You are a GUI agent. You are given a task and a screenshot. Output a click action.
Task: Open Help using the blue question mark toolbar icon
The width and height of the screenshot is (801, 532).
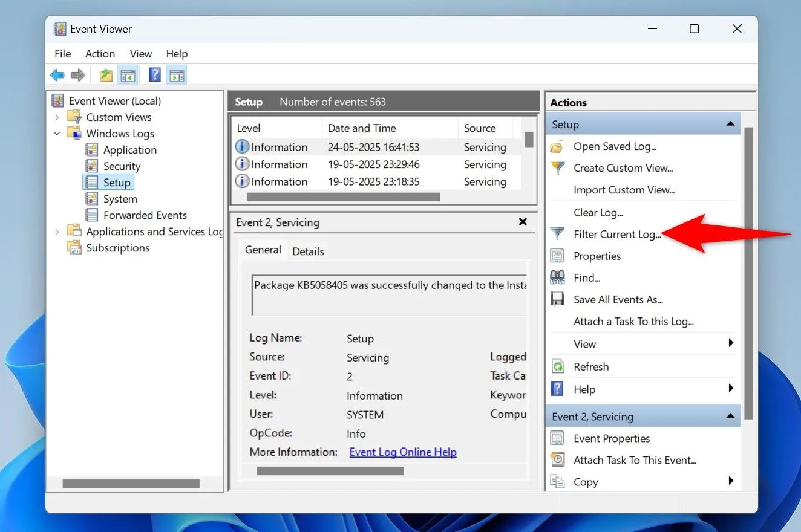pos(154,74)
